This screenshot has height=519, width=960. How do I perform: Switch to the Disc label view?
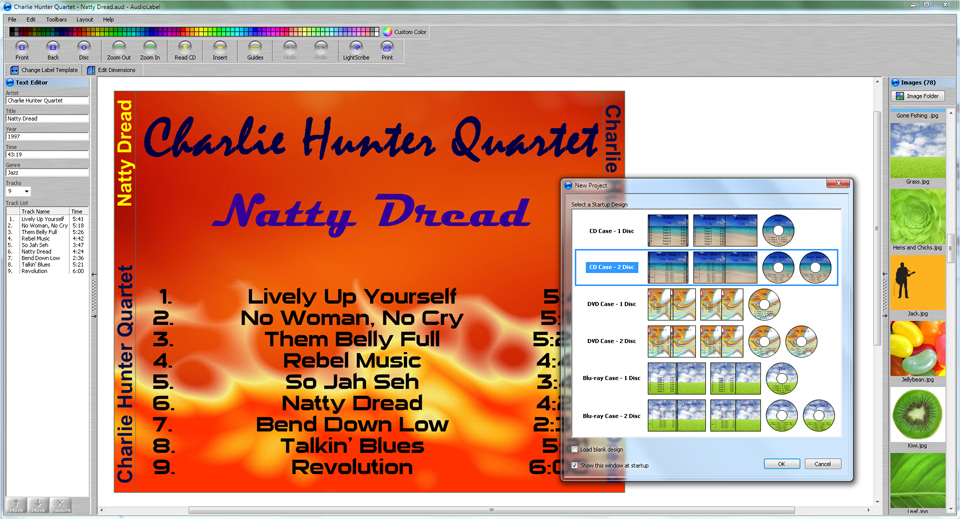[x=84, y=50]
